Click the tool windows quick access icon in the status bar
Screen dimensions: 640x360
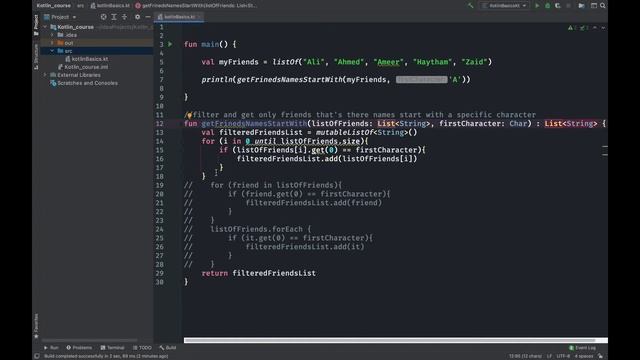(37, 356)
